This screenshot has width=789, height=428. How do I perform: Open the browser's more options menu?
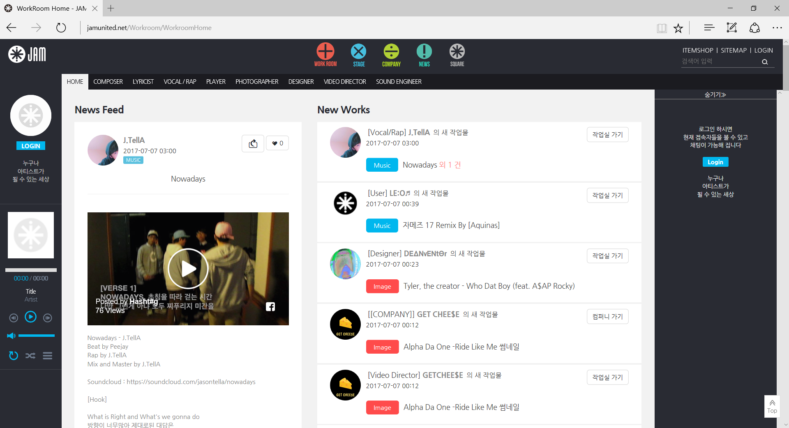click(776, 28)
